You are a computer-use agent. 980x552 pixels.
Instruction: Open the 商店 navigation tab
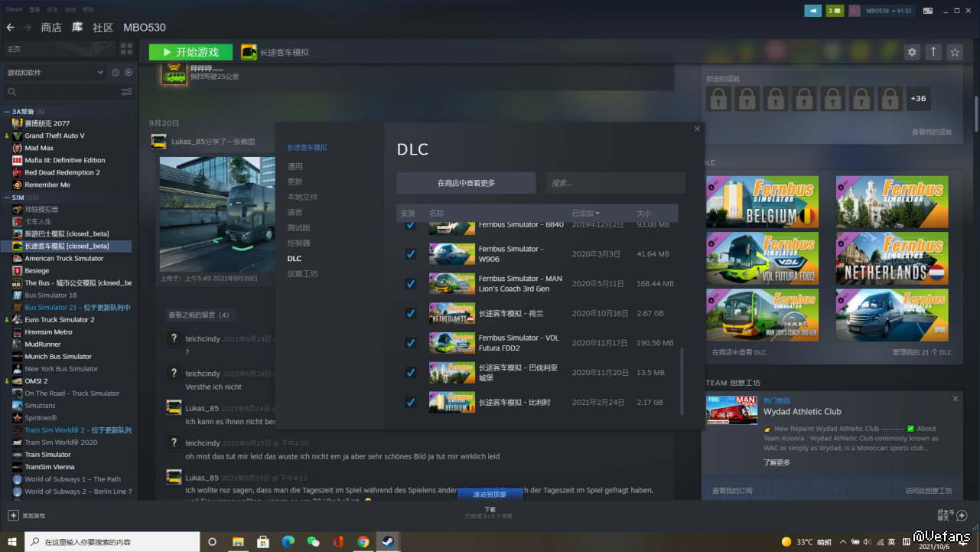click(x=51, y=28)
